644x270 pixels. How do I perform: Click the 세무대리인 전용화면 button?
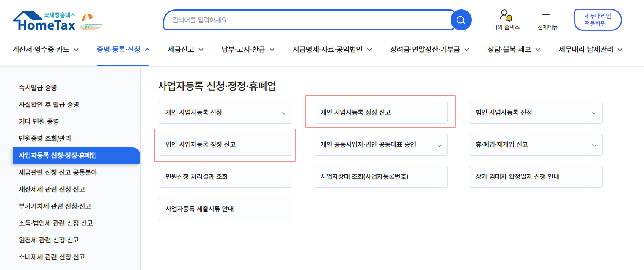(x=597, y=19)
